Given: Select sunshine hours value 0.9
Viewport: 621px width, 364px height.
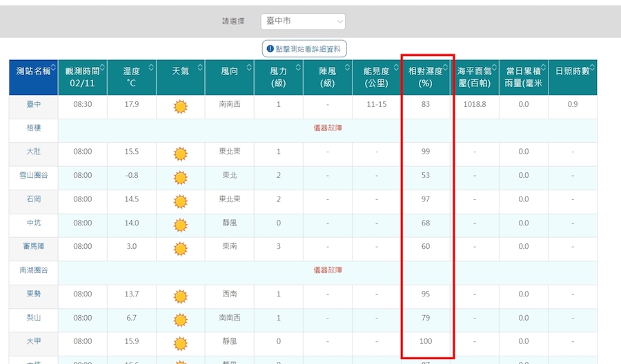Looking at the screenshot, I should pyautogui.click(x=572, y=104).
